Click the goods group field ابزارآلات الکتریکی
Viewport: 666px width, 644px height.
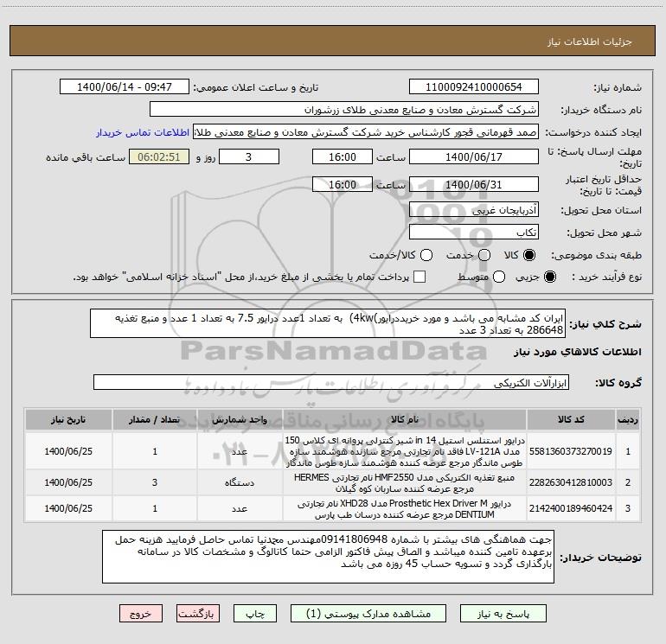331,382
